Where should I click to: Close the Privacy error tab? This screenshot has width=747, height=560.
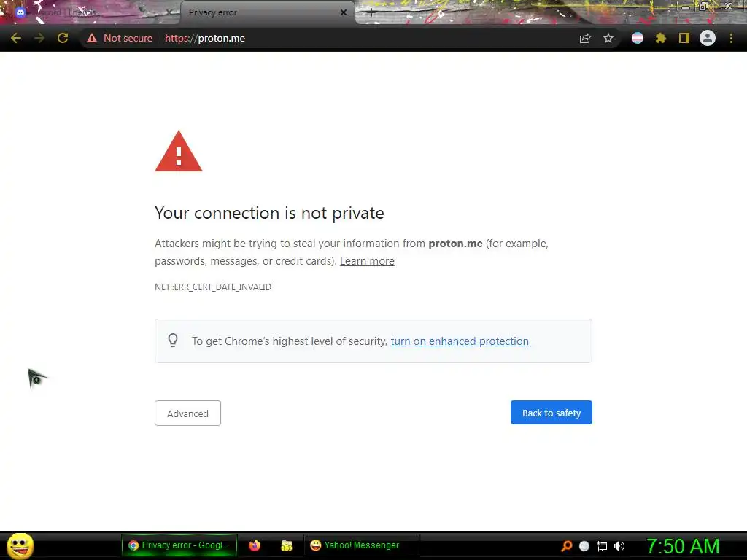(x=344, y=12)
